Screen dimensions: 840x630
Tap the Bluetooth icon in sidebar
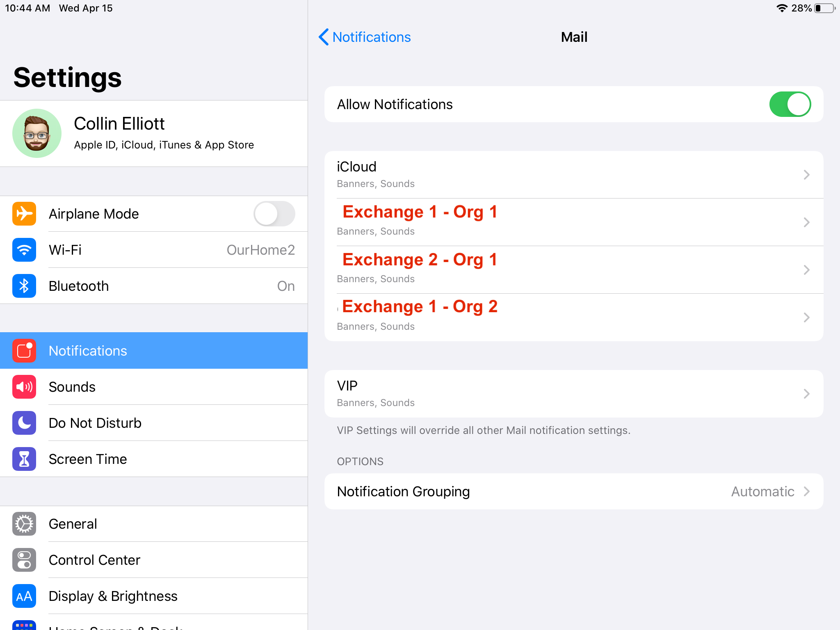(x=24, y=286)
